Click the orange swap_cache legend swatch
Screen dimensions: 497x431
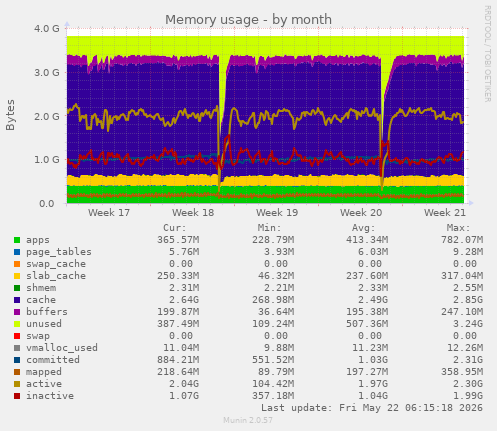17,264
